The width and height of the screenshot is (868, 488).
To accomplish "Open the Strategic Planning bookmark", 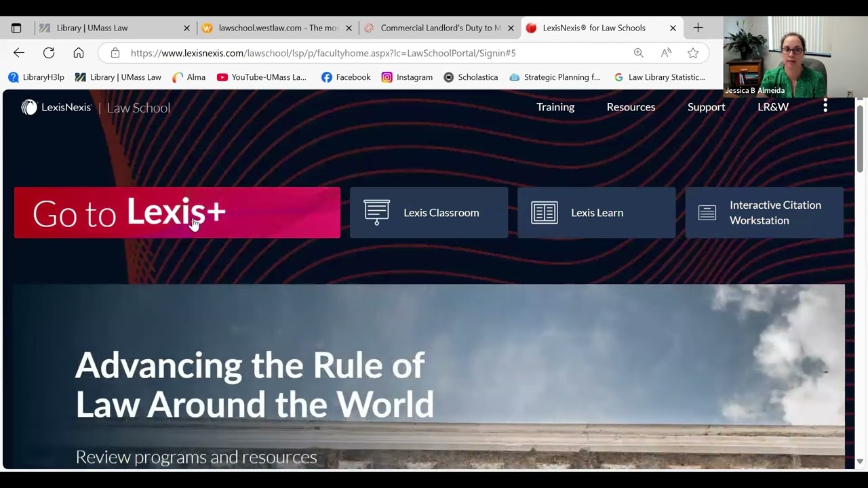I will 555,77.
